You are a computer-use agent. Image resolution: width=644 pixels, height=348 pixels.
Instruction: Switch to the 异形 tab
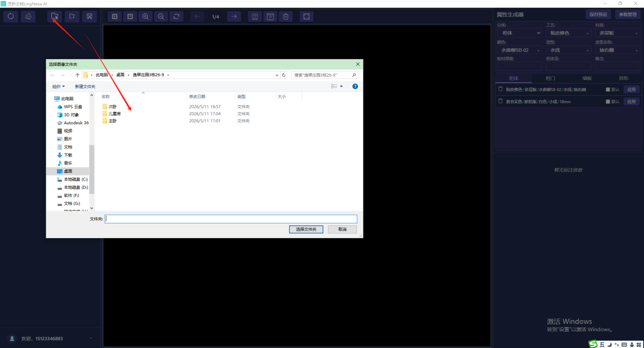pyautogui.click(x=624, y=78)
